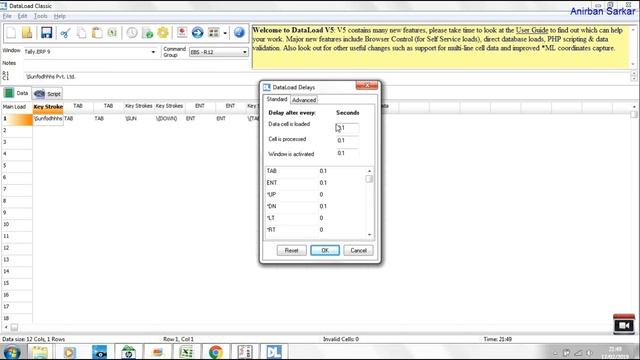Open the Help menu
The width and height of the screenshot is (640, 360).
click(x=60, y=16)
